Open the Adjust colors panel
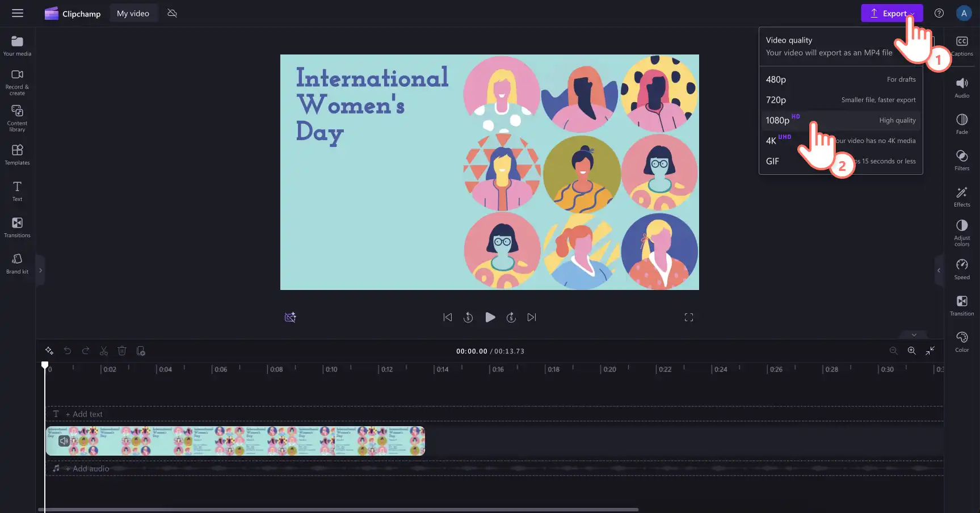Screen dimensions: 980x513 click(962, 233)
